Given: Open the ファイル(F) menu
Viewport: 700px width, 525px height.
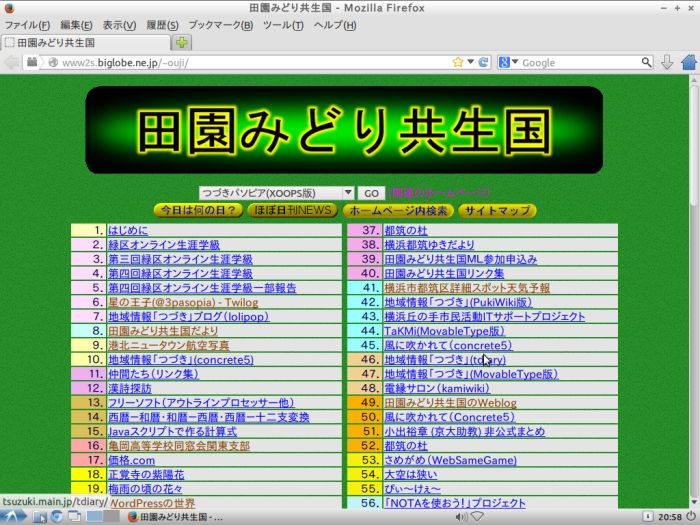Looking at the screenshot, I should coord(28,24).
